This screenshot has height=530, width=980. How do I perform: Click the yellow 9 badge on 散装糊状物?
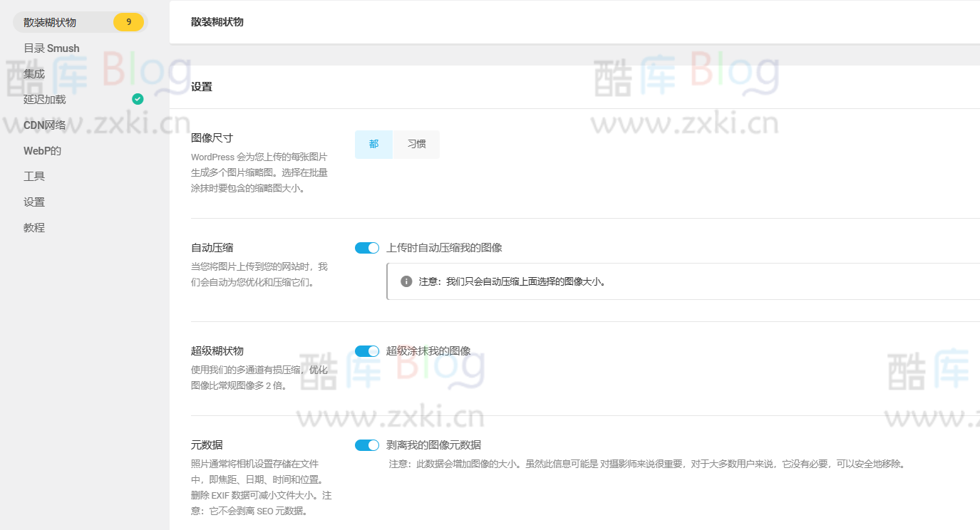pyautogui.click(x=128, y=22)
